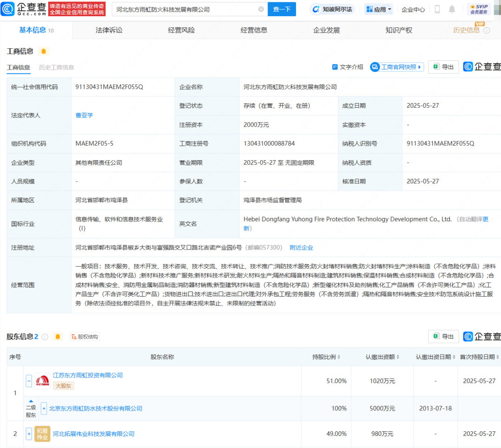Click the 拓展伟业 company logo tile
The width and height of the screenshot is (501, 448).
coord(42,434)
